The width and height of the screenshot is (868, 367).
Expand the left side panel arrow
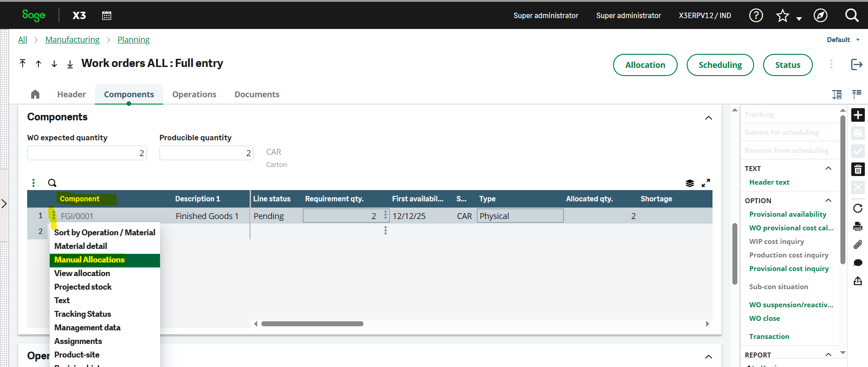tap(4, 204)
